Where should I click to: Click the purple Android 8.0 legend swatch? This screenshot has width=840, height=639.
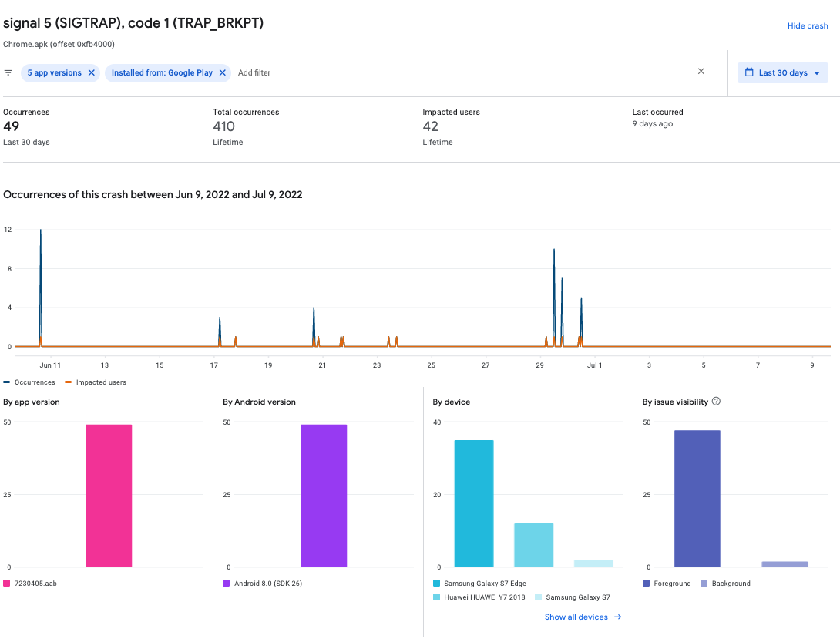click(x=226, y=584)
